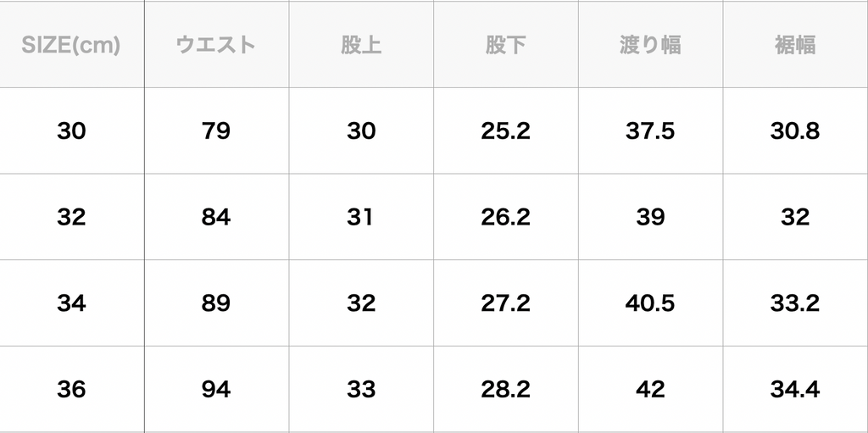The height and width of the screenshot is (433, 868).
Task: Click size 30 row label
Action: tap(71, 131)
